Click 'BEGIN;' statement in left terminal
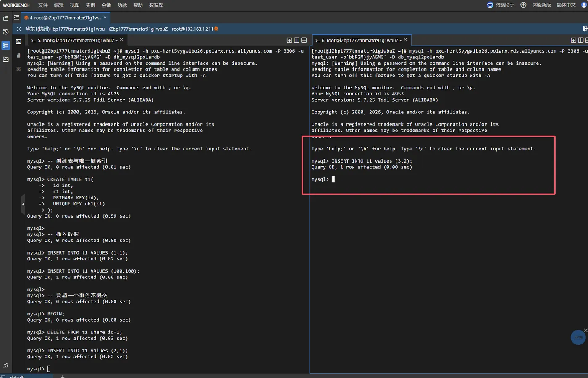Image resolution: width=588 pixels, height=378 pixels. point(56,314)
